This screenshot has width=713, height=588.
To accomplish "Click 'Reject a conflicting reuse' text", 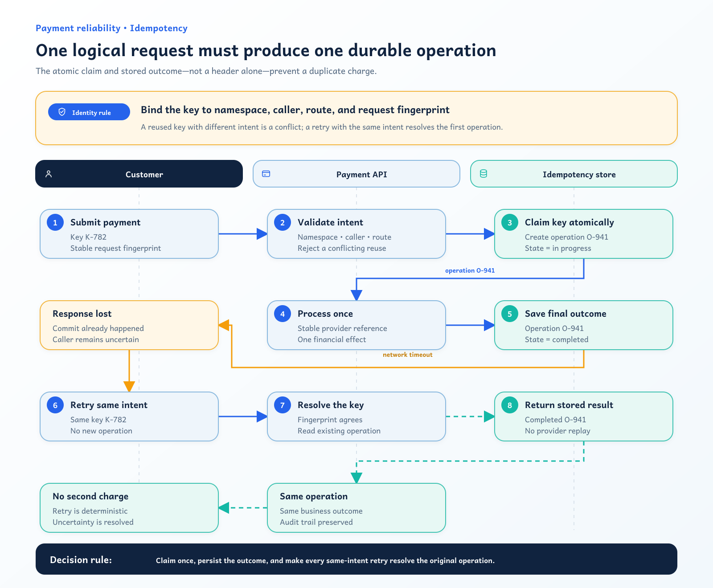I will [342, 248].
